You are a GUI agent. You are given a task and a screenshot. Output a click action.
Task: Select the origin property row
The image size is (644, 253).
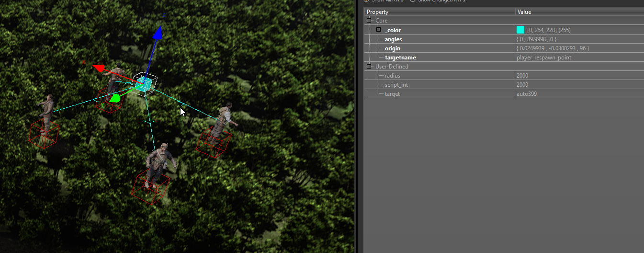[x=504, y=48]
